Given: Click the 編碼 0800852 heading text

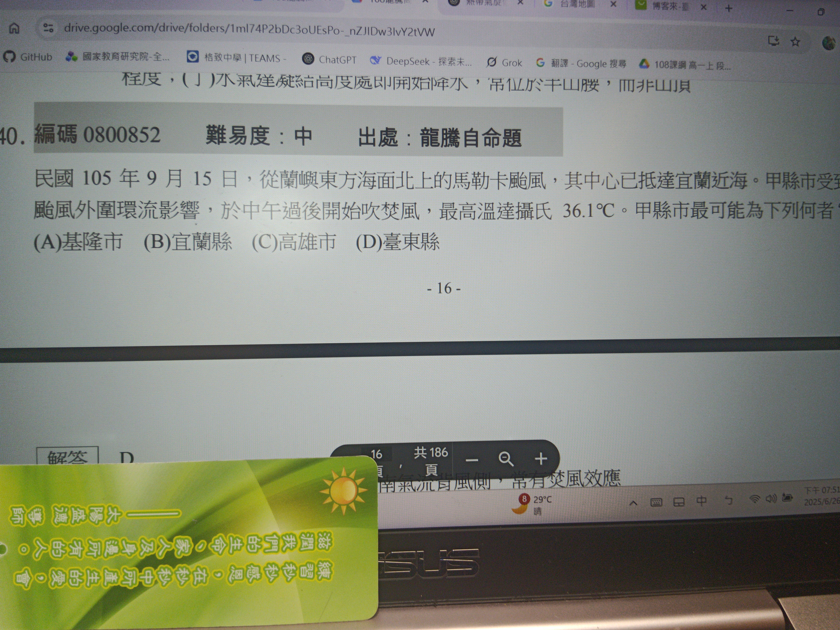Looking at the screenshot, I should [97, 134].
